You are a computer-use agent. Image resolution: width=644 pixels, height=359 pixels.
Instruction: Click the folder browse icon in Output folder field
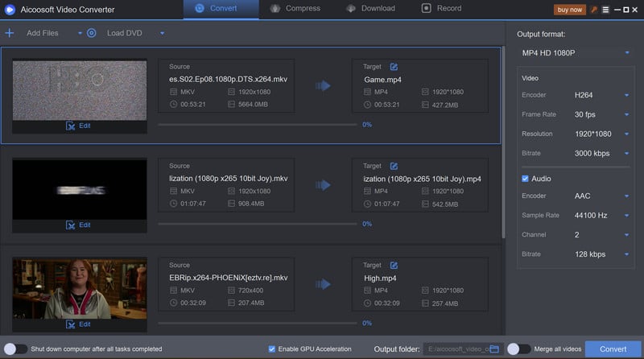494,349
